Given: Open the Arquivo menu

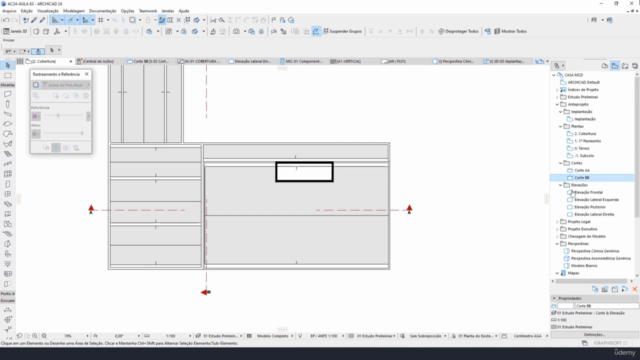Looking at the screenshot, I should (x=9, y=11).
